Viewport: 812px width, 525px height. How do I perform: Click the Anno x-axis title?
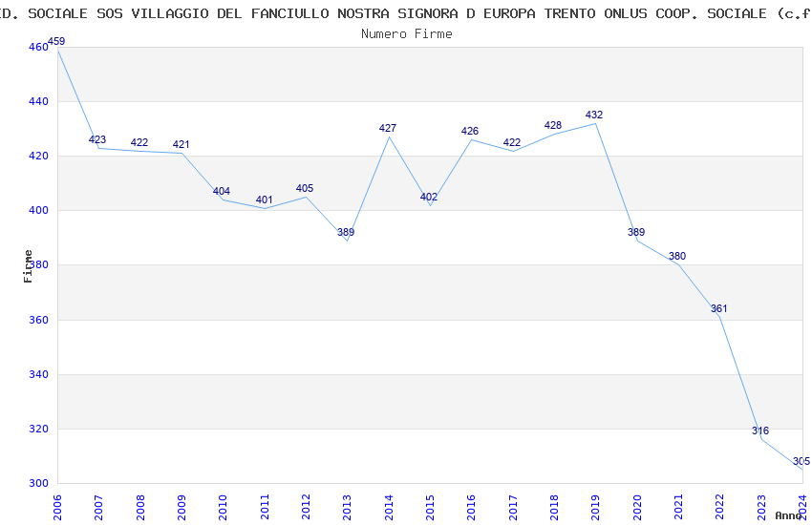788,515
